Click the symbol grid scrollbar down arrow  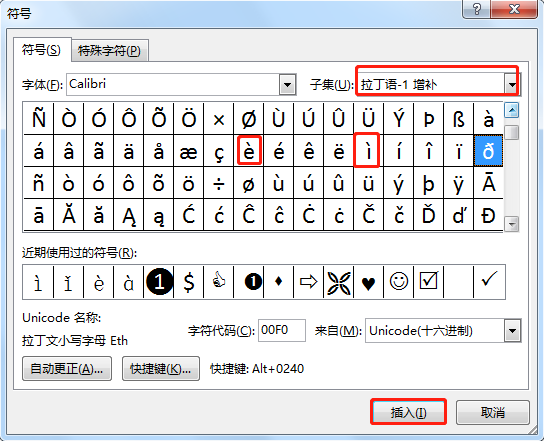tap(512, 224)
